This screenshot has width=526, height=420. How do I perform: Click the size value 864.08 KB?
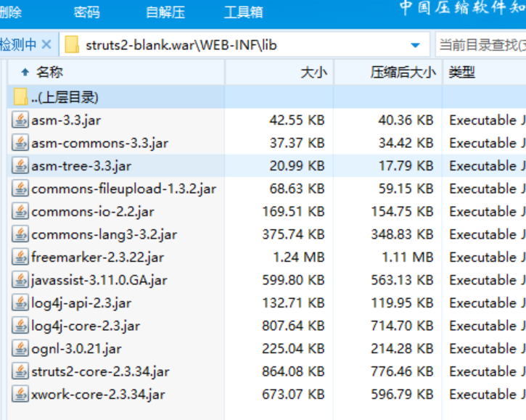pyautogui.click(x=293, y=371)
